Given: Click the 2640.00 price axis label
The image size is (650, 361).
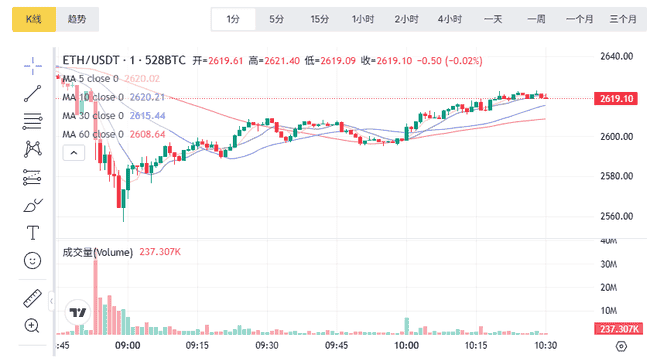Looking at the screenshot, I should [616, 56].
